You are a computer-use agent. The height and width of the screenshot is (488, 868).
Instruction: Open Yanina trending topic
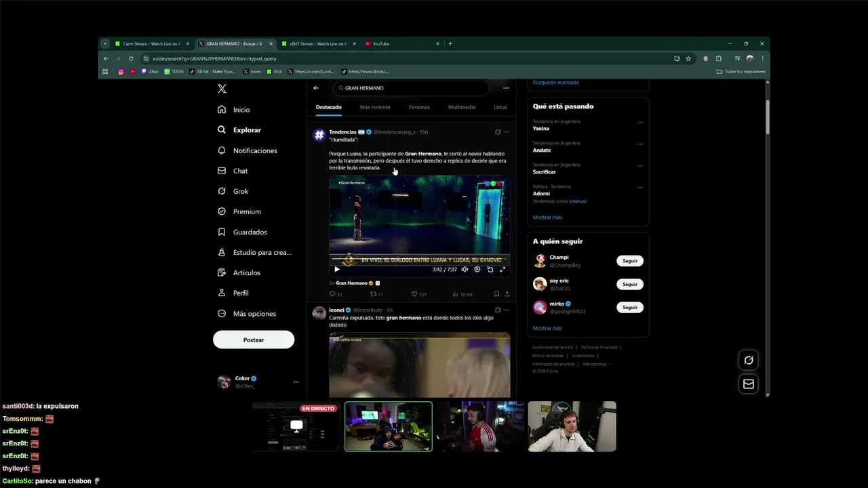541,129
